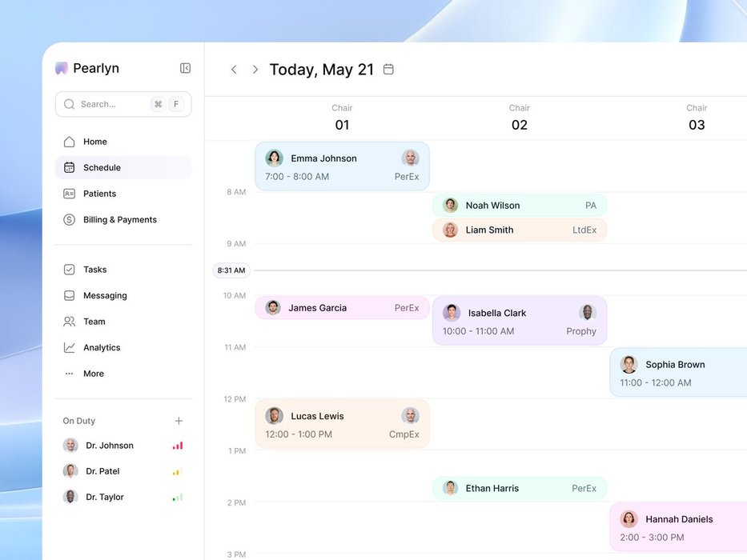The image size is (747, 560).
Task: Open Isabella Clark appointment card
Action: [520, 321]
